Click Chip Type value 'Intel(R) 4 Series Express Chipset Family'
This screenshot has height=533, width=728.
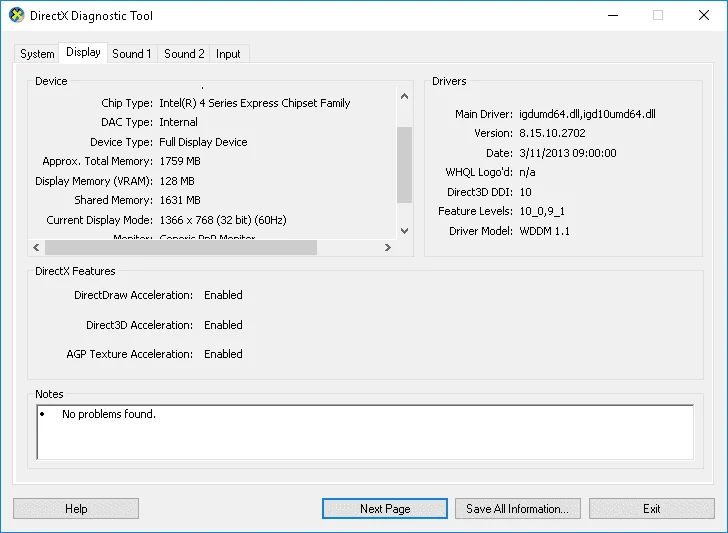(254, 103)
